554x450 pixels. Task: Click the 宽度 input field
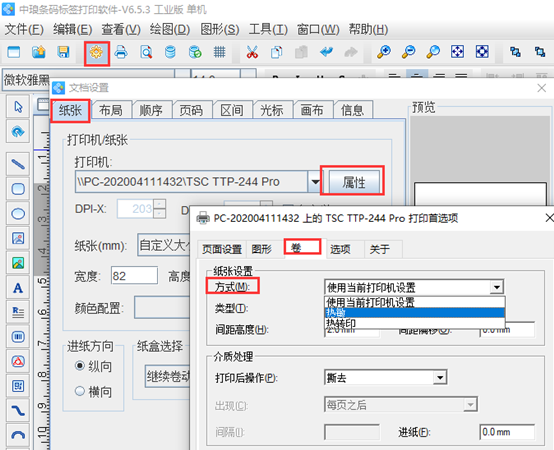point(134,276)
